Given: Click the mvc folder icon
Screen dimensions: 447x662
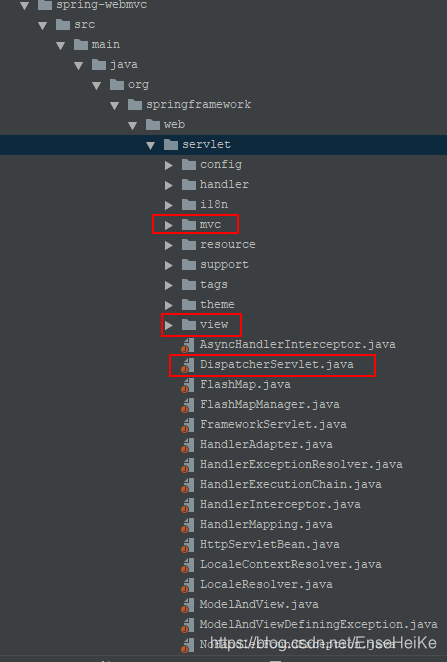Looking at the screenshot, I should 189,224.
